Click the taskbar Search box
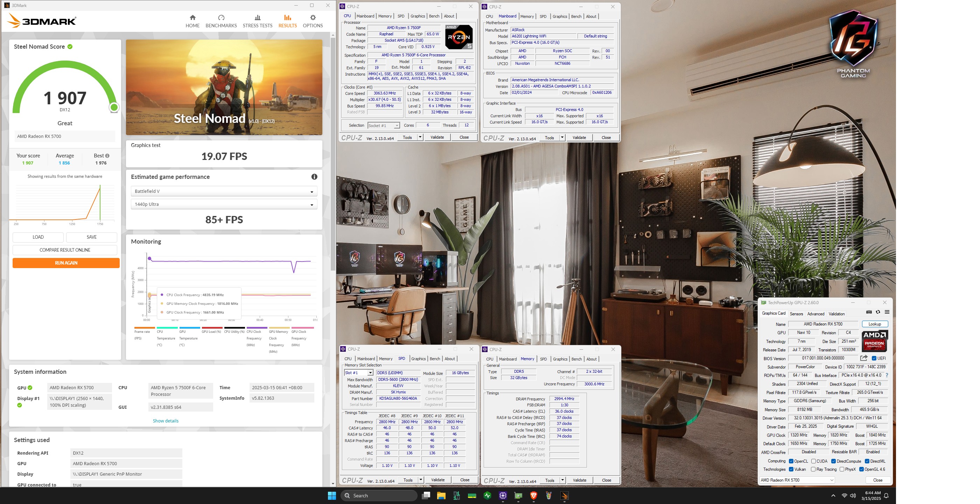This screenshot has width=980, height=504. [x=379, y=495]
